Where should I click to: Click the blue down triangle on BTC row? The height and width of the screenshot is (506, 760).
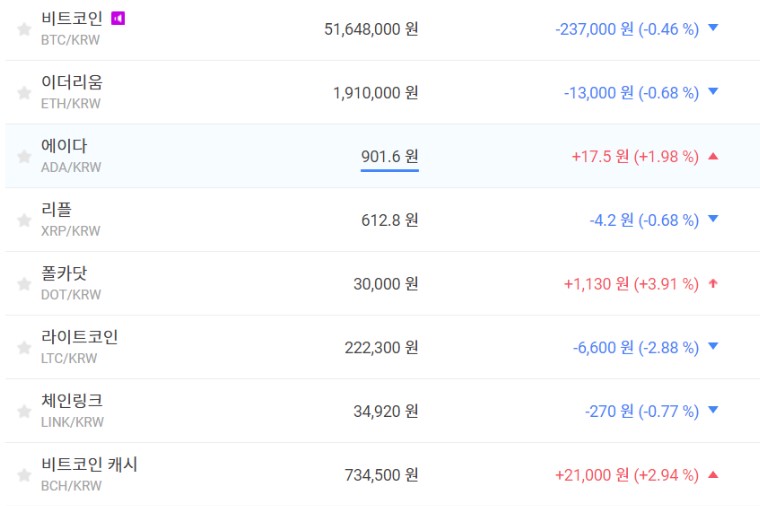(x=713, y=29)
